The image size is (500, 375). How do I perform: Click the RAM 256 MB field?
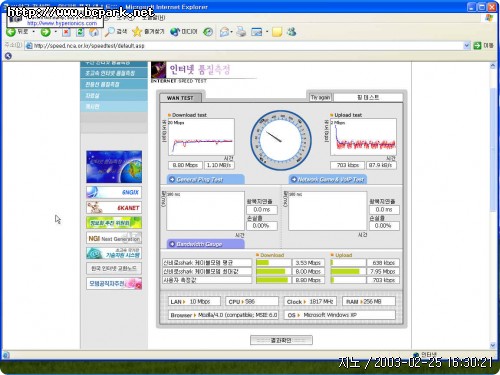click(369, 301)
